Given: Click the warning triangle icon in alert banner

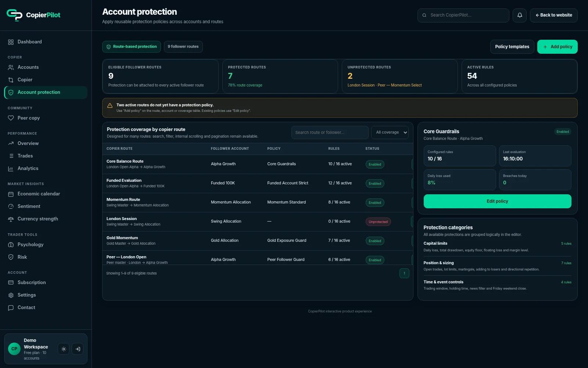Looking at the screenshot, I should 110,106.
